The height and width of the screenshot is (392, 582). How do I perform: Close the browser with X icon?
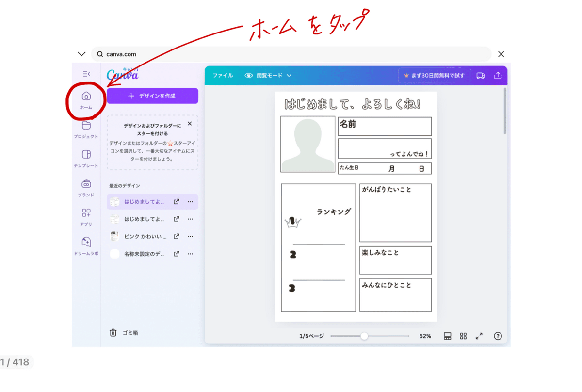[x=501, y=54]
